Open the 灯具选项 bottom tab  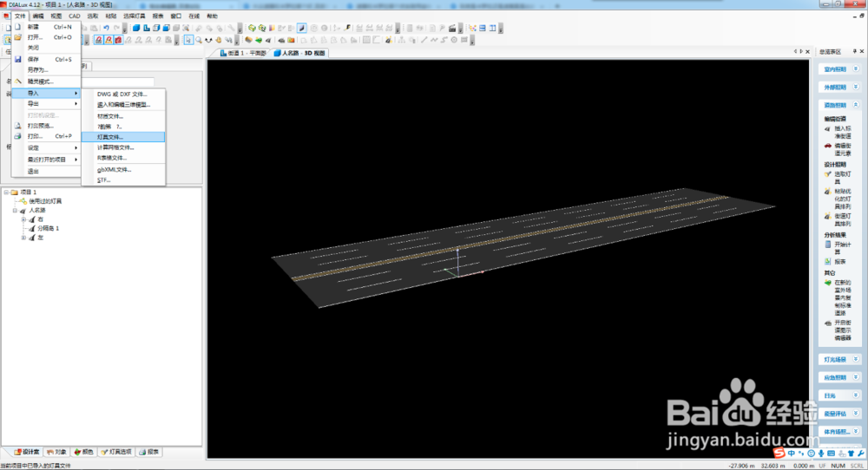coord(115,452)
